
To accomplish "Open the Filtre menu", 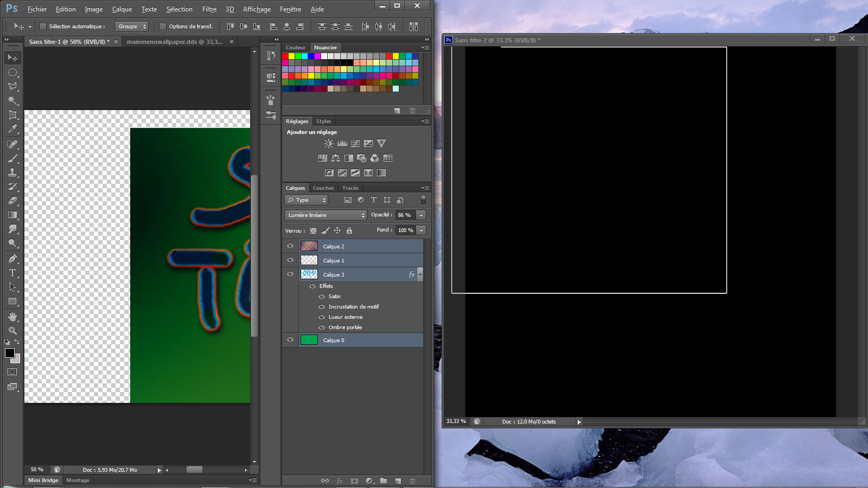I will click(209, 9).
